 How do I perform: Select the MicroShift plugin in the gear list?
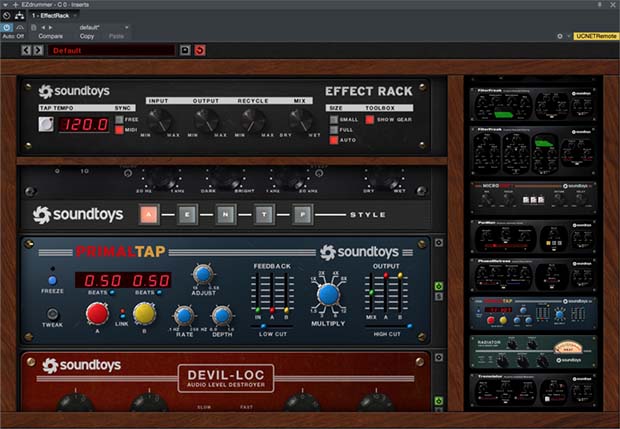point(533,197)
